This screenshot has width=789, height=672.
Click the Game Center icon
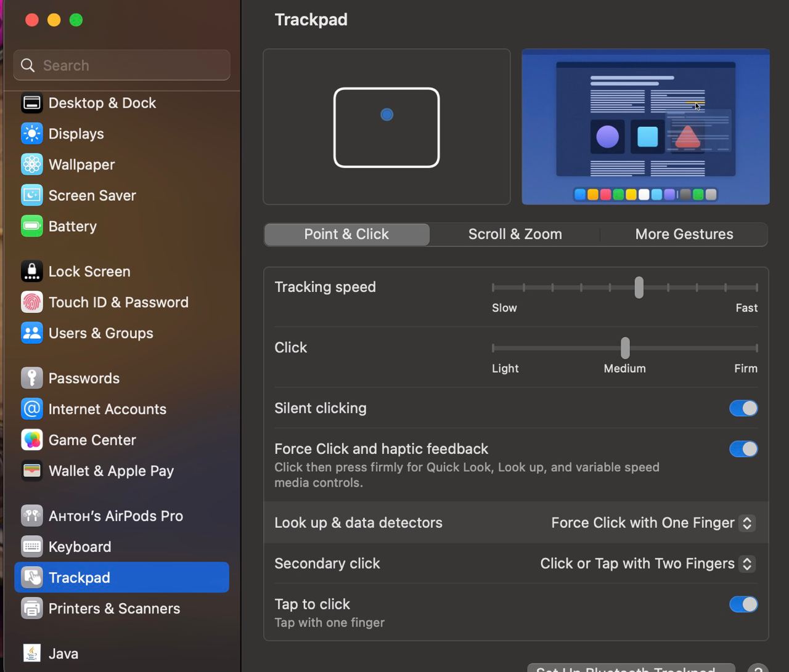[31, 440]
